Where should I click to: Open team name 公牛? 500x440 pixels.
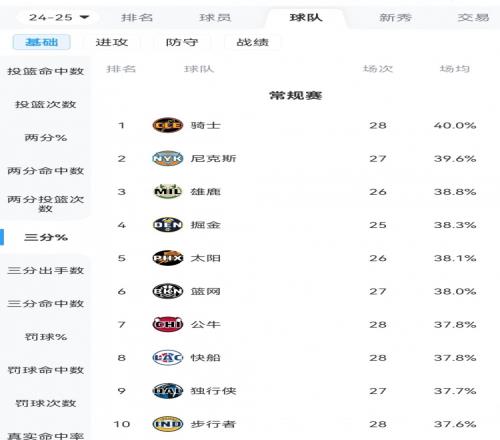205,324
